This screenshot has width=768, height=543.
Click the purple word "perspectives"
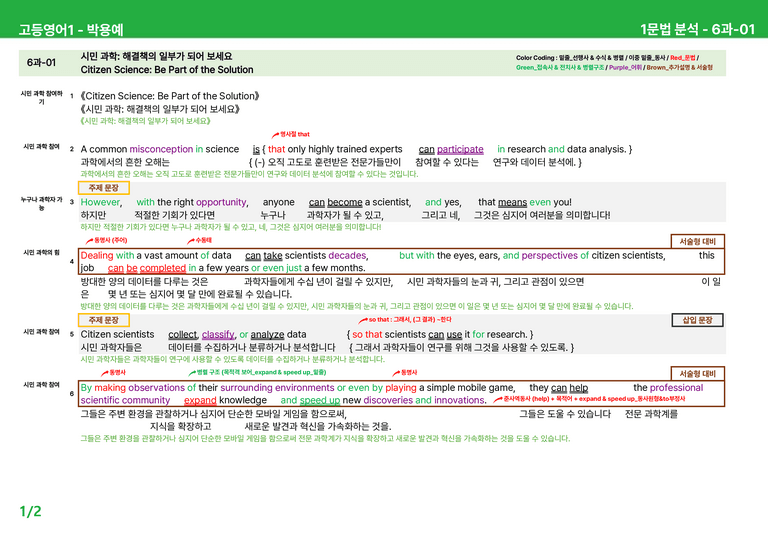click(x=550, y=255)
